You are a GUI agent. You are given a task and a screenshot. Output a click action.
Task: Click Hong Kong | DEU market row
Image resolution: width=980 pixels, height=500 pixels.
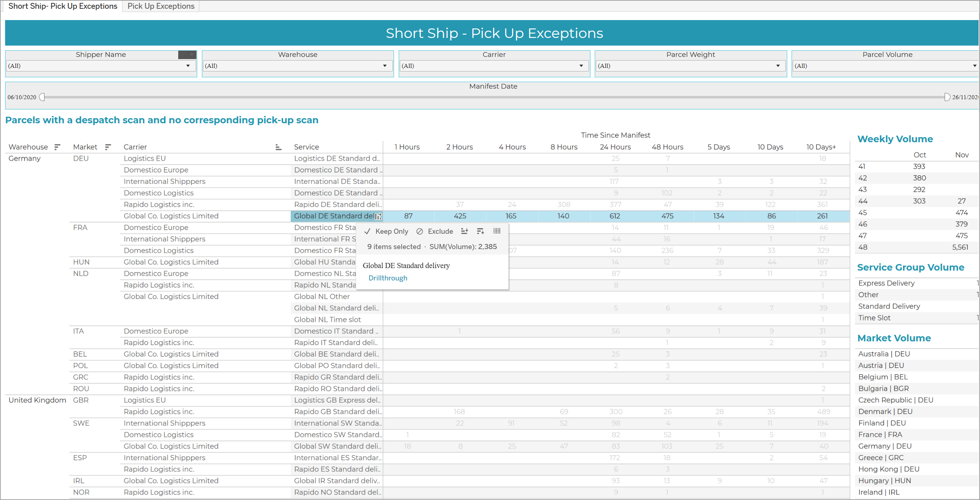coord(888,469)
